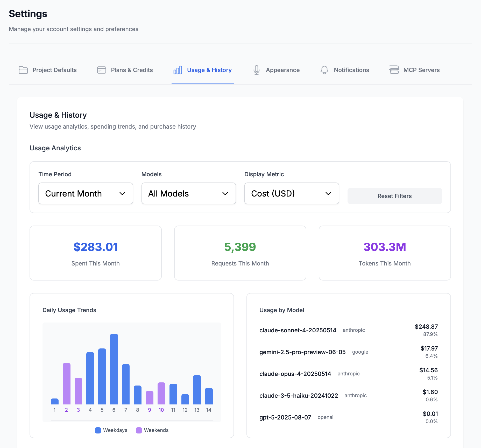Image resolution: width=481 pixels, height=448 pixels.
Task: Open the All Models dropdown
Action: click(188, 193)
